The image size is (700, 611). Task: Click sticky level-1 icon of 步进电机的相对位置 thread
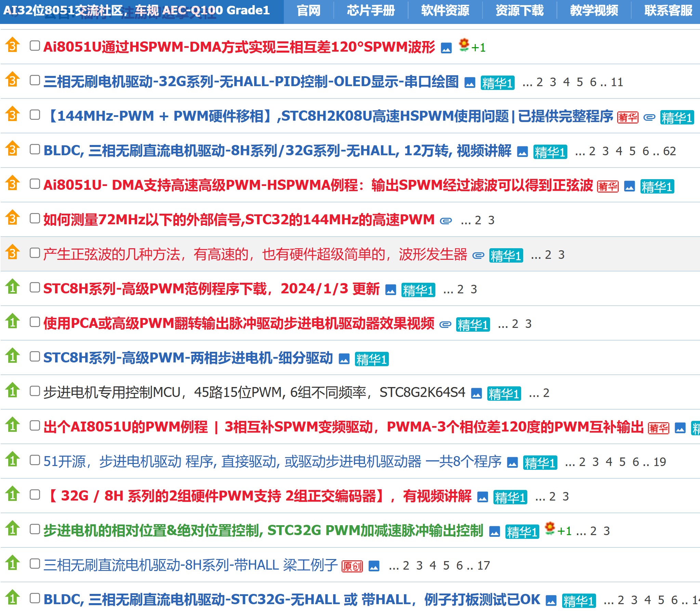(x=13, y=528)
